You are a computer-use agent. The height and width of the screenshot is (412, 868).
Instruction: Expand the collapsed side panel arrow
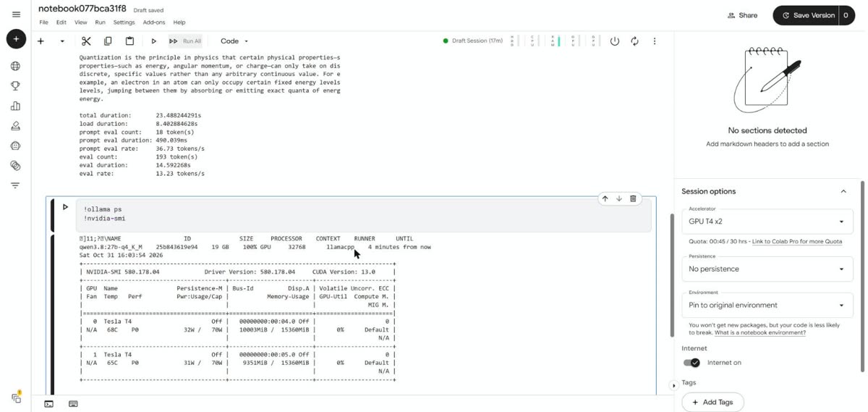tap(673, 385)
